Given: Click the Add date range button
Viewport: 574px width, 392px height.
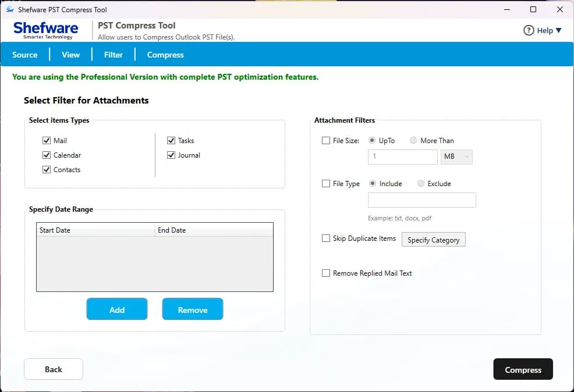Looking at the screenshot, I should [117, 309].
